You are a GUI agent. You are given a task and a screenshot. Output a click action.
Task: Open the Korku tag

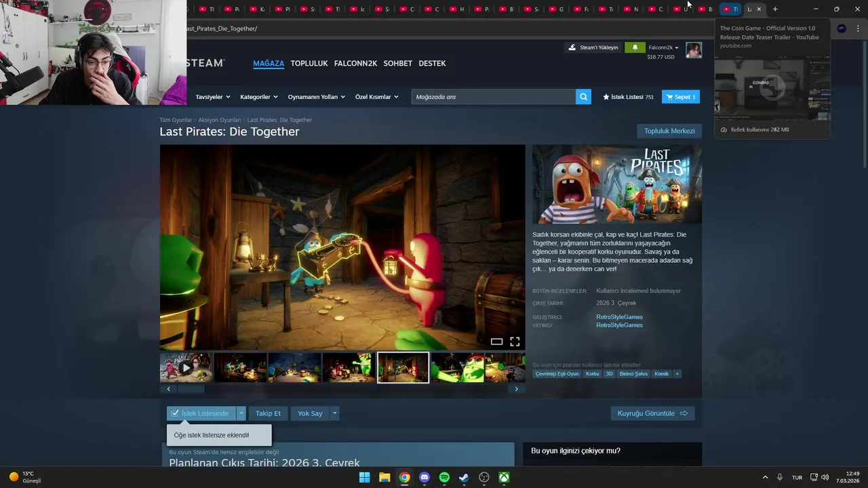[593, 373]
